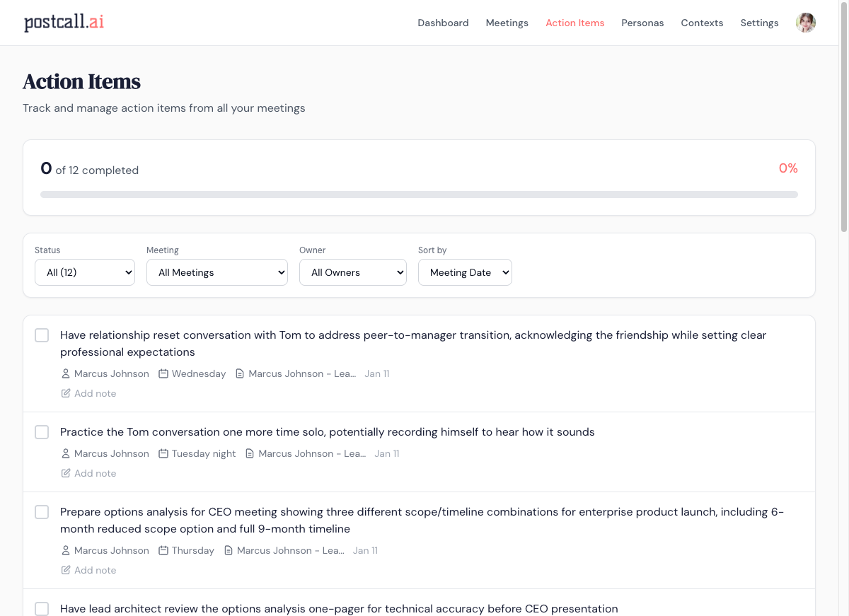Click the person icon next to Marcus Johnson
Screen dimensions: 849x616
pos(65,373)
